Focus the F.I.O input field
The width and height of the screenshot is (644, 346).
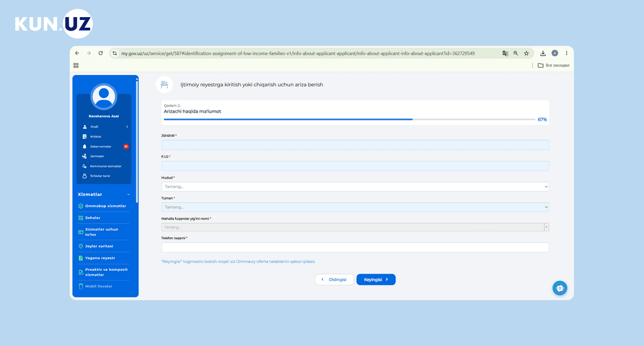(355, 166)
